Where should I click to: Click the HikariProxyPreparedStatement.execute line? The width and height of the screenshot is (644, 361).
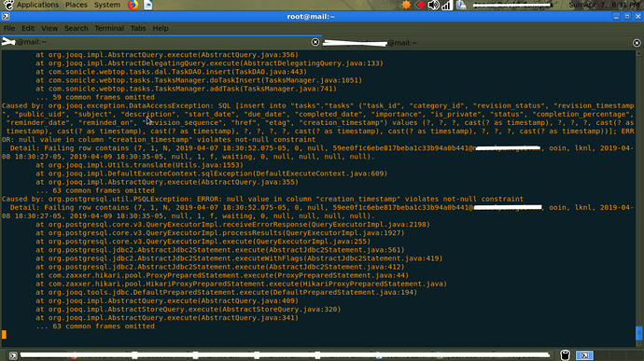241,284
